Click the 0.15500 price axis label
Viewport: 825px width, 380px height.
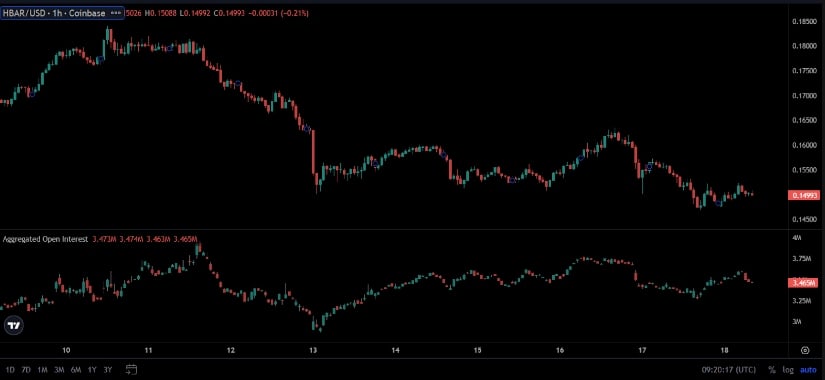[x=804, y=170]
